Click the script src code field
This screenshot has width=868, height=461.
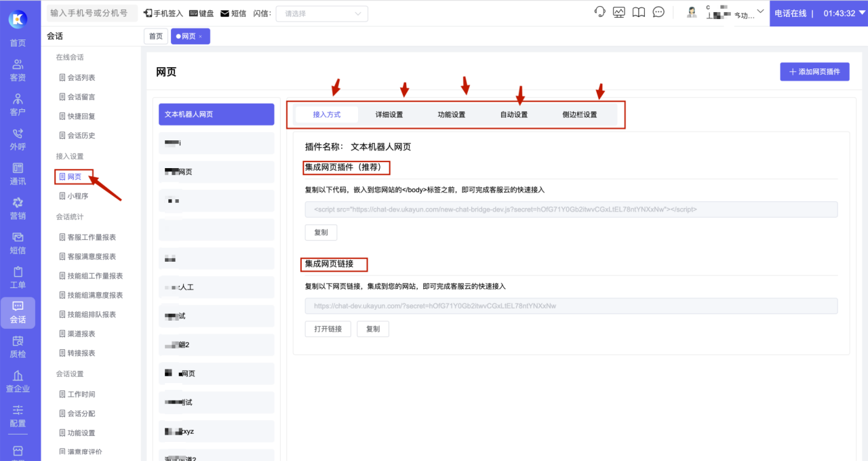pyautogui.click(x=572, y=209)
